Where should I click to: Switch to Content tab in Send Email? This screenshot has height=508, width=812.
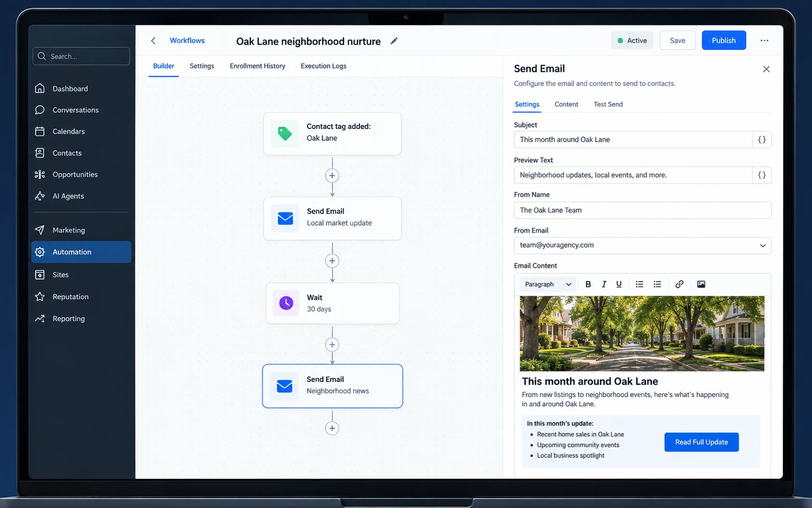click(x=566, y=104)
